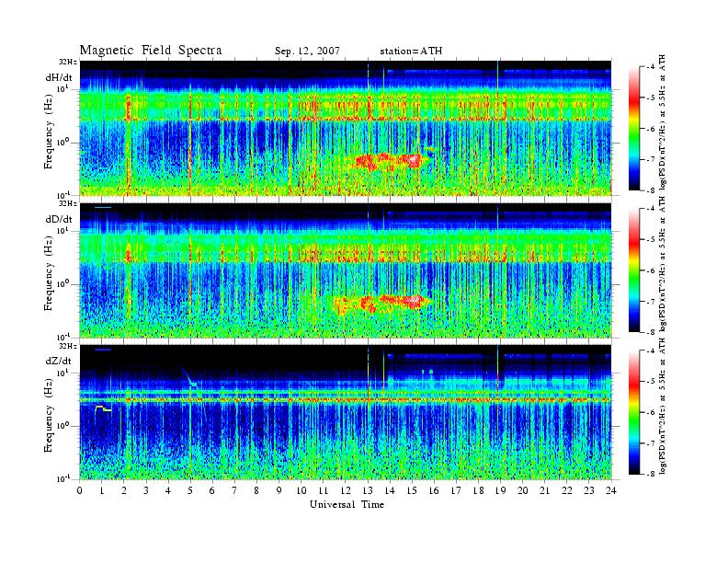
Task: Click hour "19" on the Universal Time axis
Action: pos(500,491)
